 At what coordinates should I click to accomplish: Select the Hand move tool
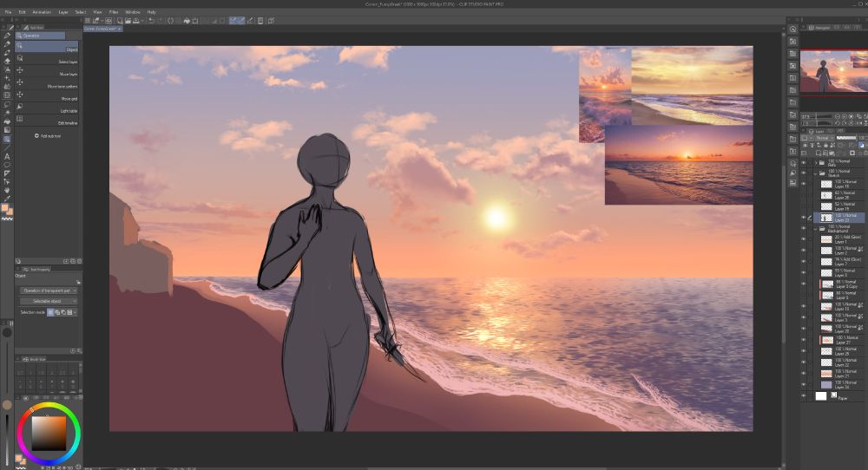tap(7, 190)
